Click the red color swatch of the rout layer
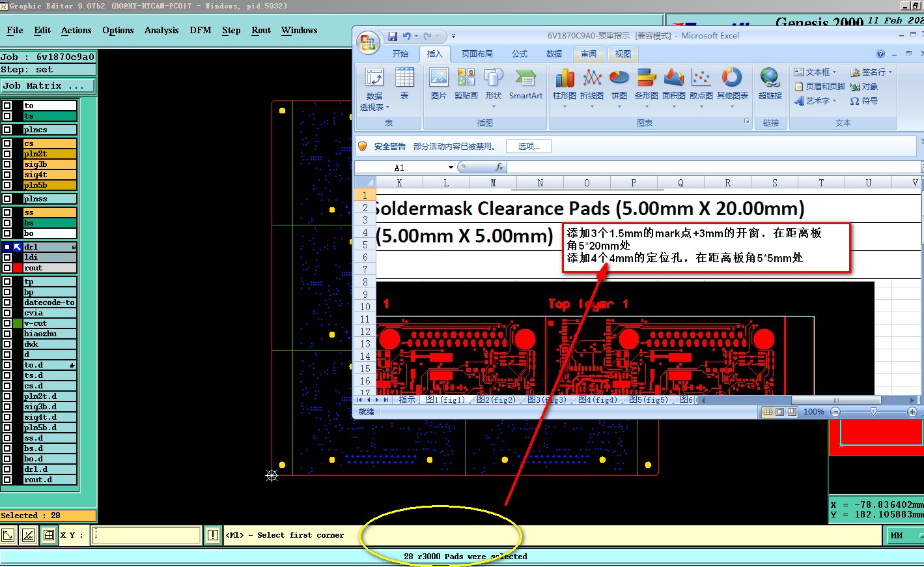The width and height of the screenshot is (924, 567). click(x=18, y=268)
